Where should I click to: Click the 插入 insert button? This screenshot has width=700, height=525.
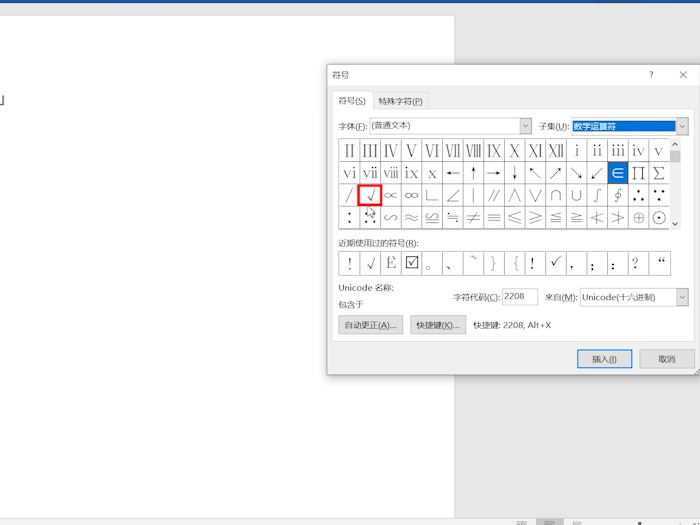pos(604,359)
